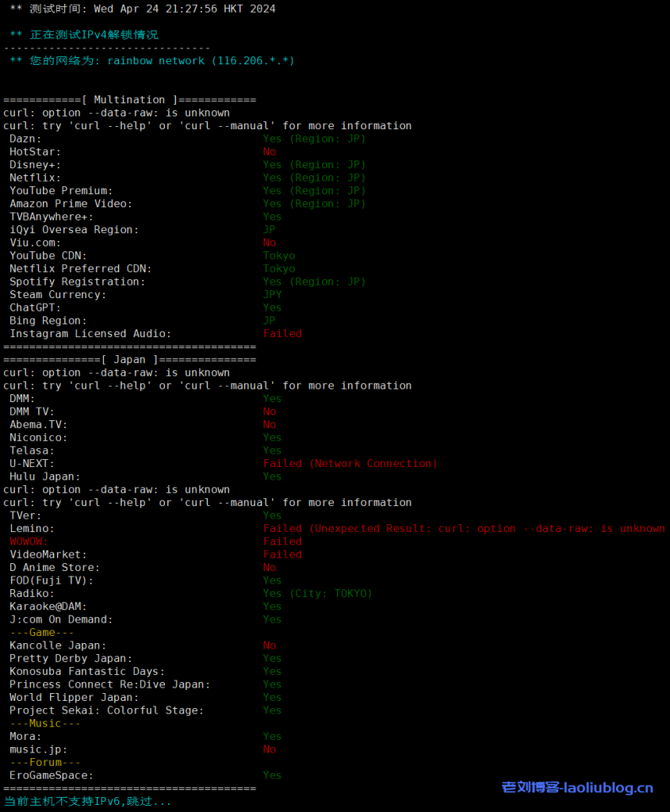Click the HotStar result 'No'
The image size is (670, 812).
[270, 151]
